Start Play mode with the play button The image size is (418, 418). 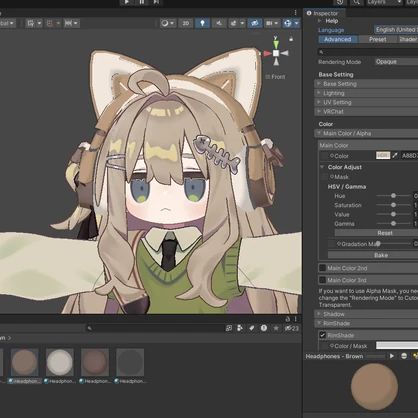point(127,2)
